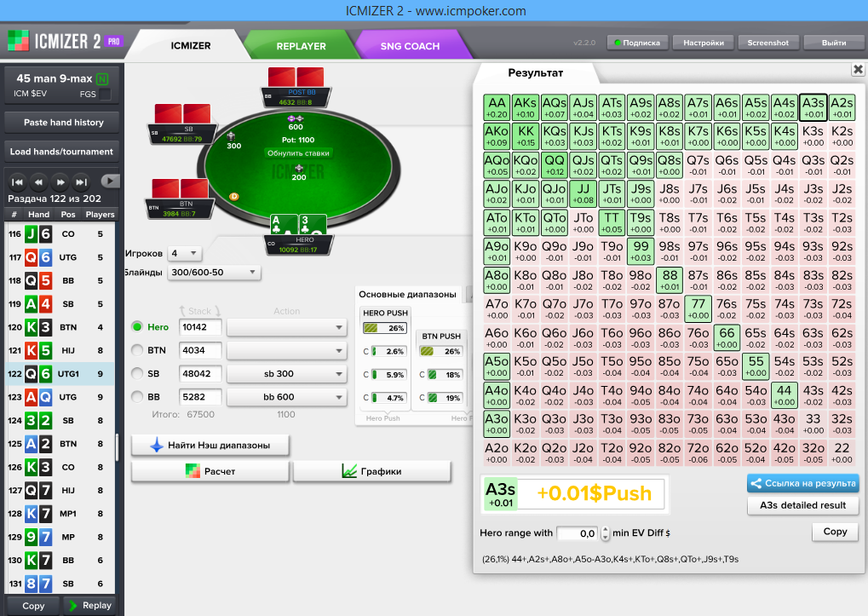This screenshot has width=868, height=616.
Task: Click the share icon on Ссылка на результат
Action: pyautogui.click(x=756, y=483)
